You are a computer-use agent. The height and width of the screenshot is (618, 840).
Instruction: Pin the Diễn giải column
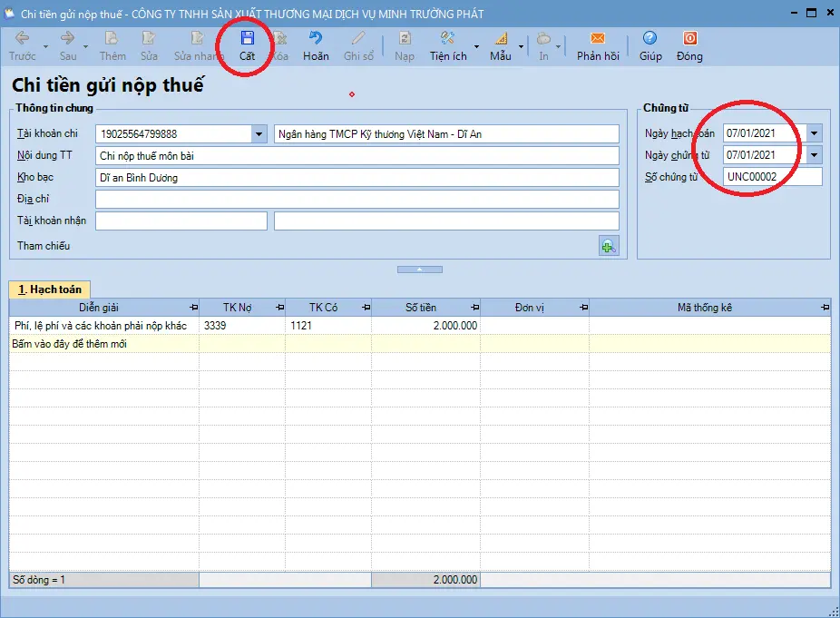[x=194, y=308]
